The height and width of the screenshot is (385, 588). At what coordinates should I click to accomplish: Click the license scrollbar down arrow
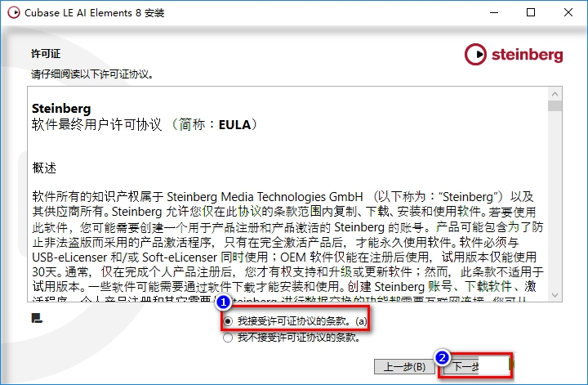tap(555, 295)
